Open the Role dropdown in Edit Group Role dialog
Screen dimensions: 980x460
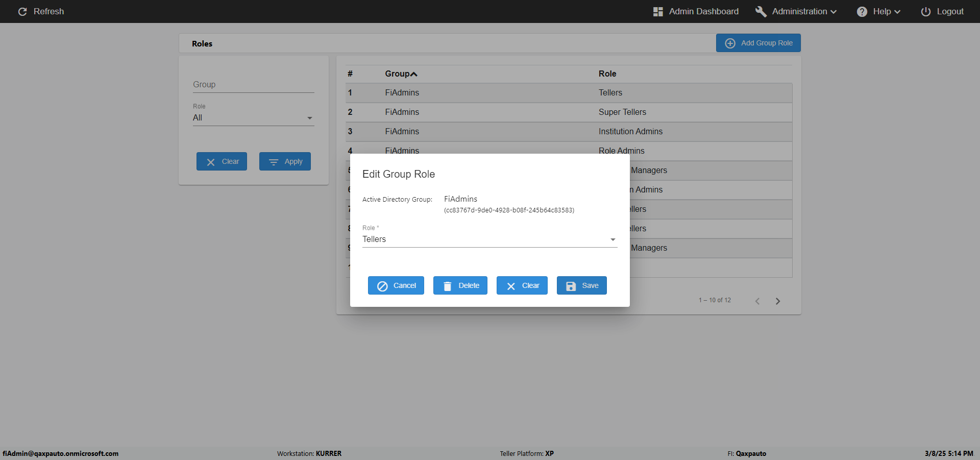[489, 239]
